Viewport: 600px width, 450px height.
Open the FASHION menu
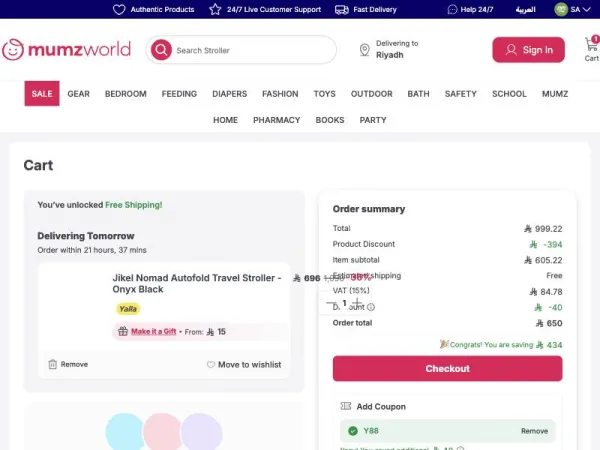click(280, 94)
